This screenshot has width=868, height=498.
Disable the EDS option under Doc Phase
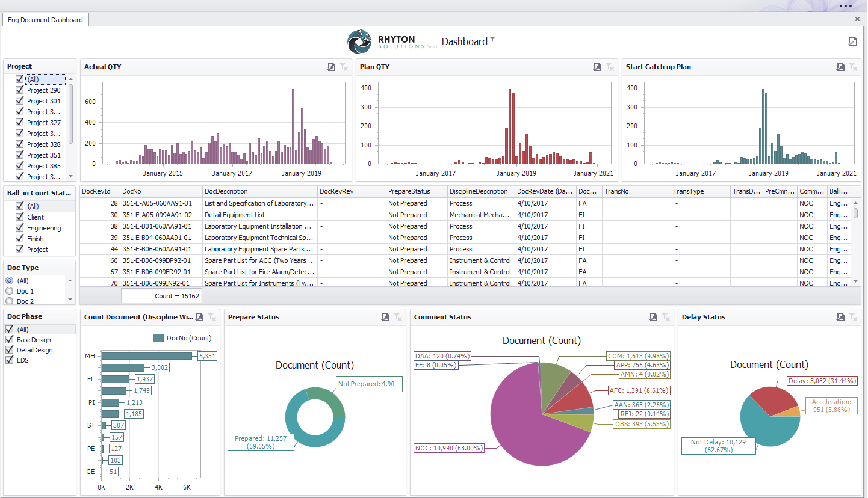point(8,360)
